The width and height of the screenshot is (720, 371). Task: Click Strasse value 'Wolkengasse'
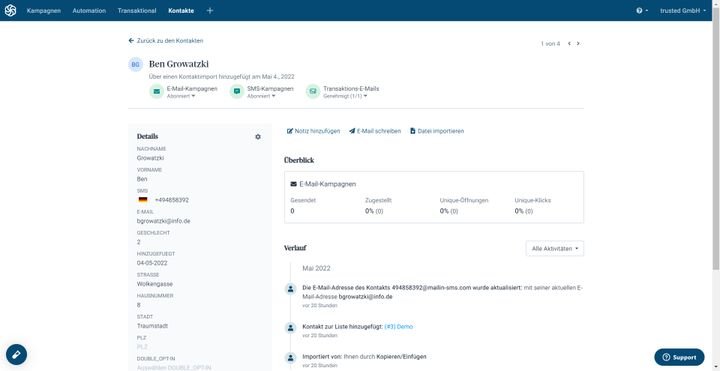pos(155,284)
